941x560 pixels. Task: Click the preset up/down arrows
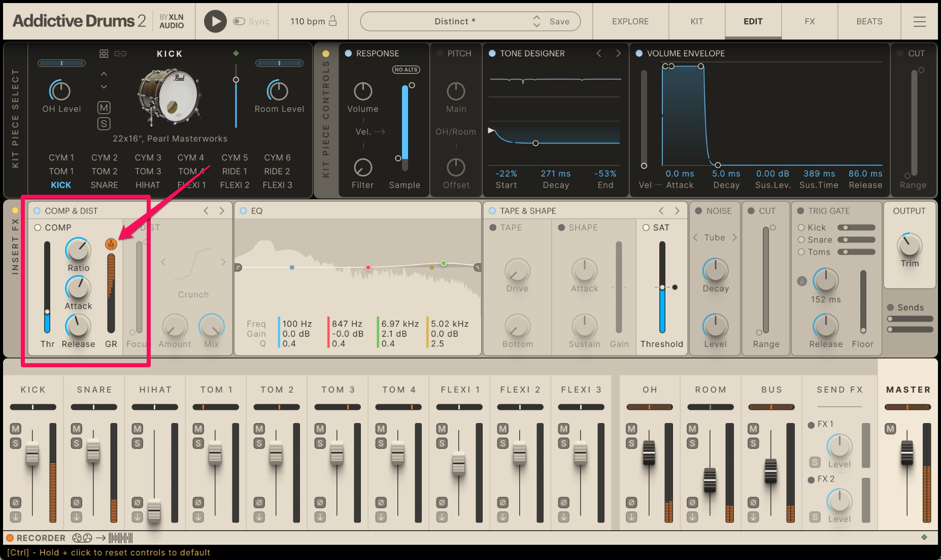(536, 21)
